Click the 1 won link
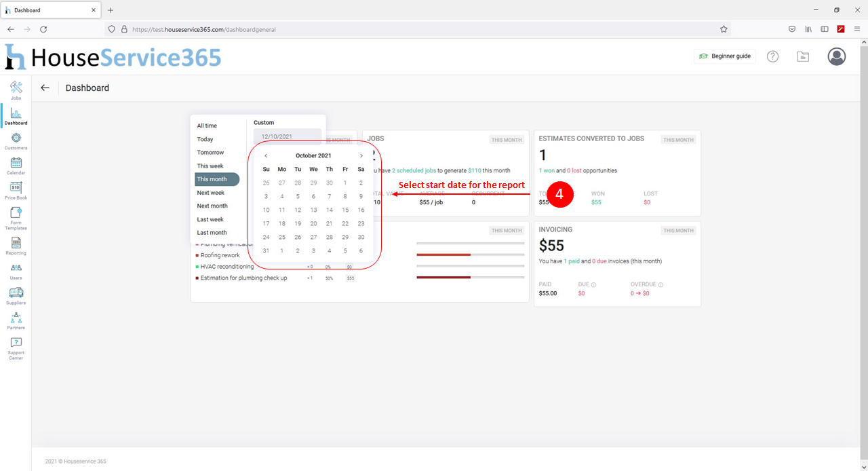Screen dimensions: 868x471 tap(547, 171)
